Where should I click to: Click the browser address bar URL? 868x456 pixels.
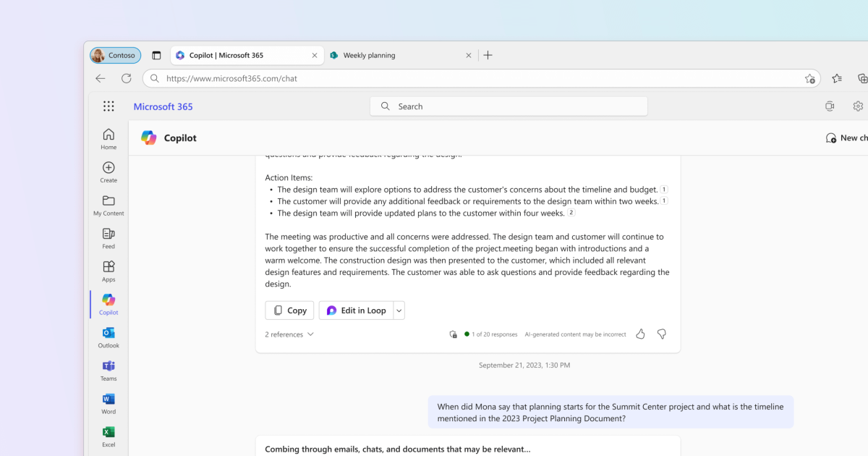(x=231, y=78)
